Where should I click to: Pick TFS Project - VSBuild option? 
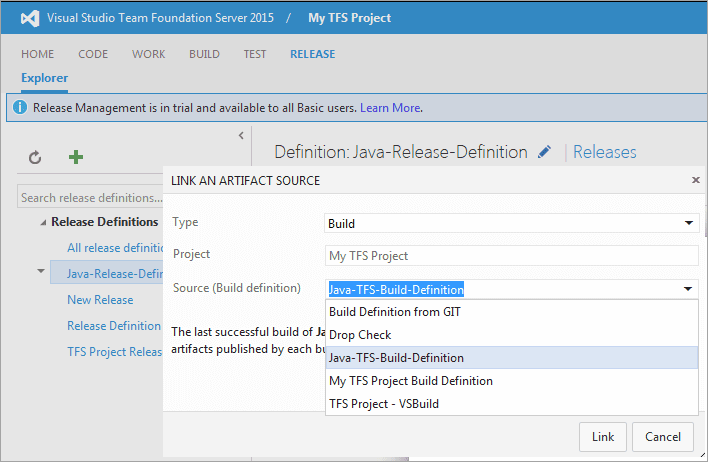pyautogui.click(x=384, y=404)
